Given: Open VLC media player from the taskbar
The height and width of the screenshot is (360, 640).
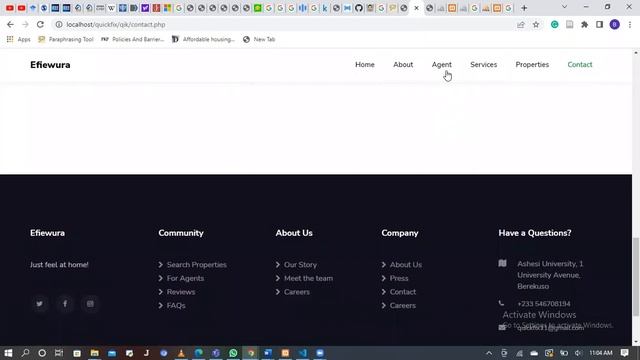Looking at the screenshot, I should (181, 353).
